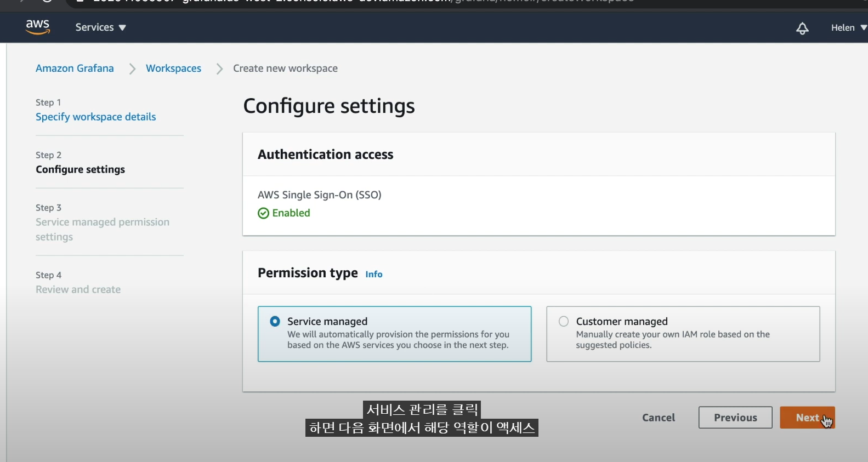This screenshot has height=462, width=868.
Task: Expand the Helen account menu
Action: pos(849,28)
